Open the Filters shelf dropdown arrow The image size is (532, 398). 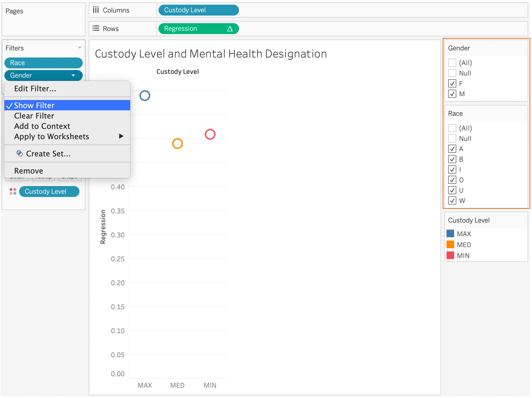point(79,48)
